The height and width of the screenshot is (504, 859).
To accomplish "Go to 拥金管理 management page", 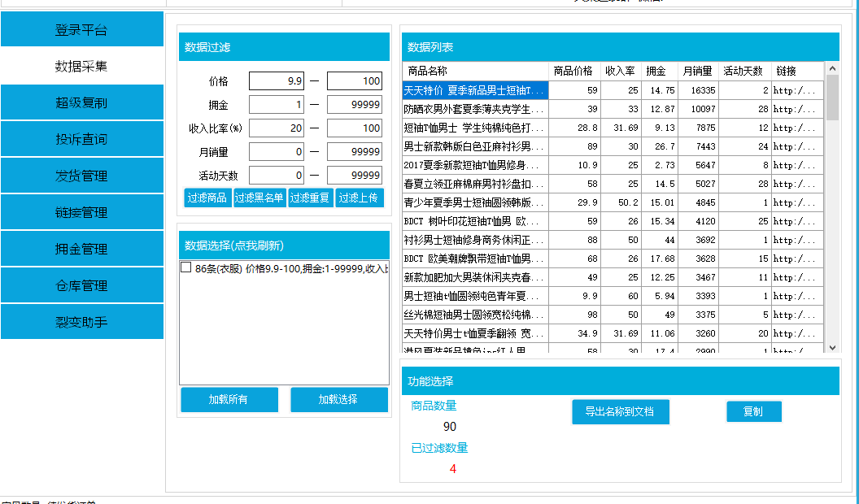I will [x=81, y=248].
